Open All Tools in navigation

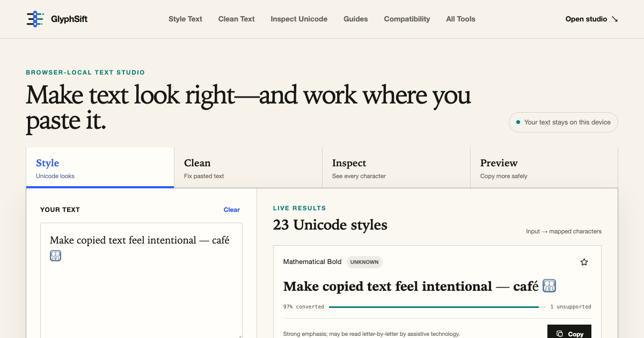click(460, 19)
